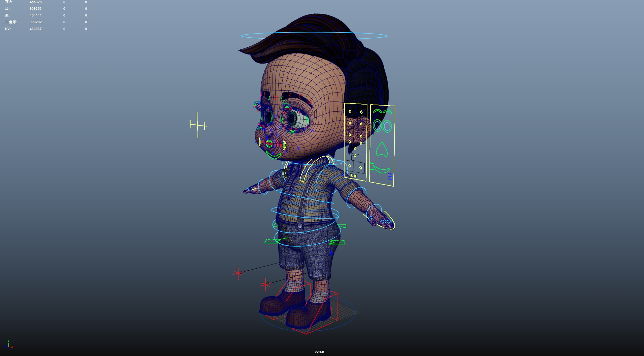The width and height of the screenshot is (644, 356).
Task: Select the left green eyebrow control on the face panel
Action: pos(377,111)
